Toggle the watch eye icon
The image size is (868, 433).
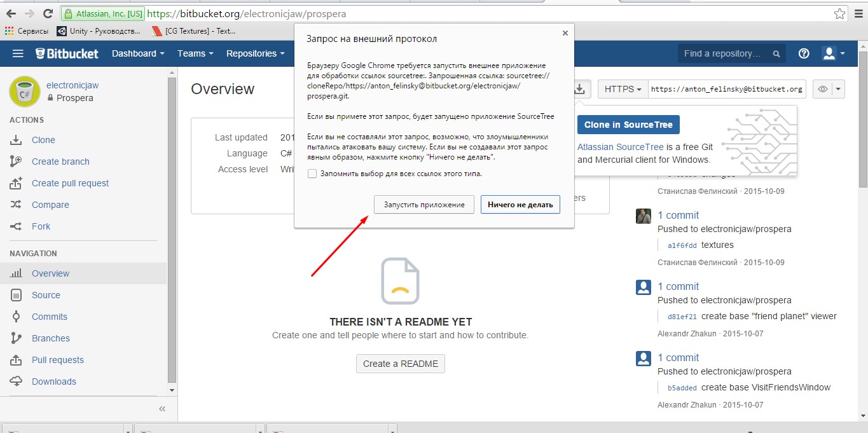tap(822, 90)
